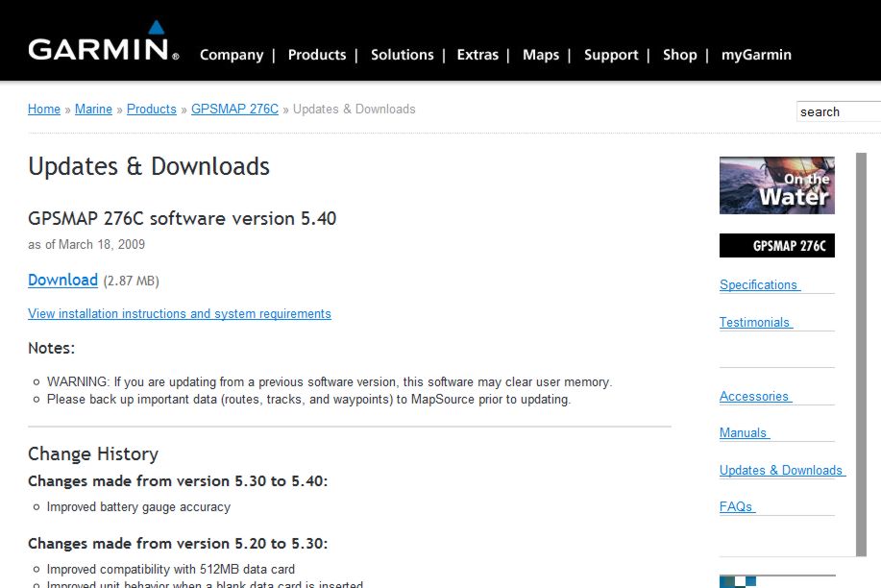Click 'Improved battery gauge accuracy' entry

138,507
